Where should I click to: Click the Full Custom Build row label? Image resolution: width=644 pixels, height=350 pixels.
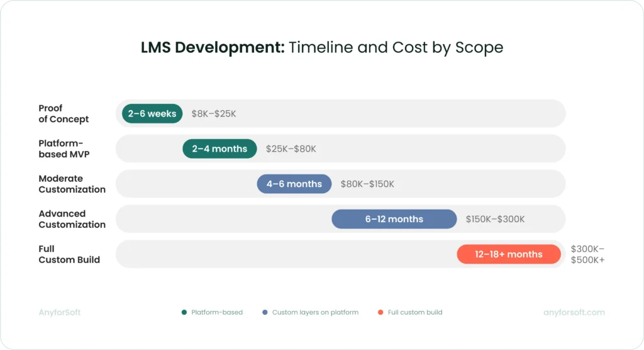tap(69, 254)
